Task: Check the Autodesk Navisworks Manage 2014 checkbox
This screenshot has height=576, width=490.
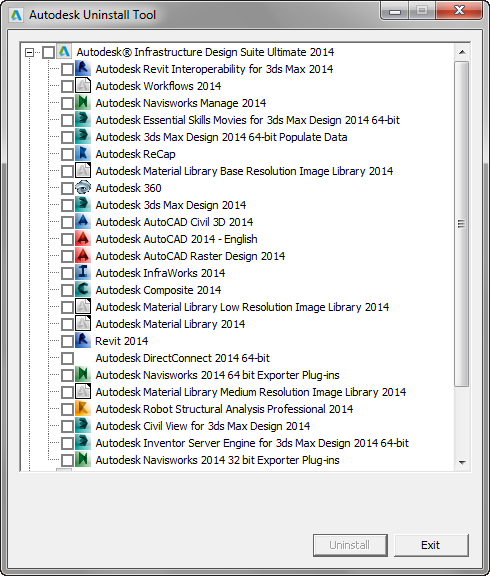Action: [x=67, y=103]
